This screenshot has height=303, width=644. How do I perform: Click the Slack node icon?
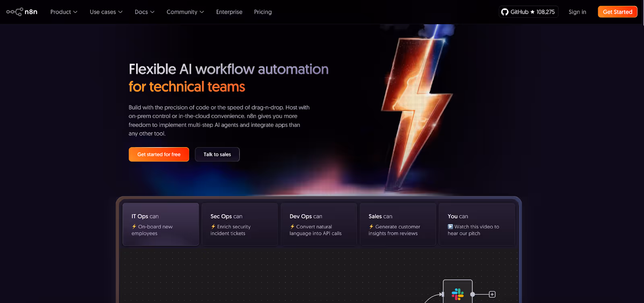(458, 294)
